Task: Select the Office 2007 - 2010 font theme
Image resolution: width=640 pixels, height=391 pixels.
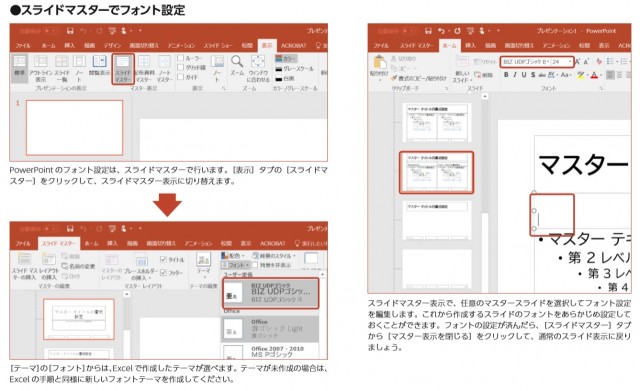Action: pyautogui.click(x=270, y=351)
